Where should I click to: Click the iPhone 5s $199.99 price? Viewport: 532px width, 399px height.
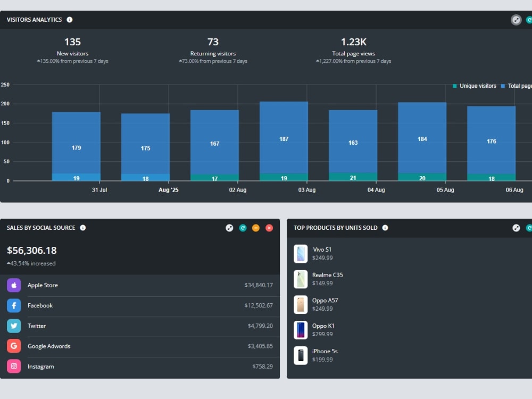coord(322,360)
